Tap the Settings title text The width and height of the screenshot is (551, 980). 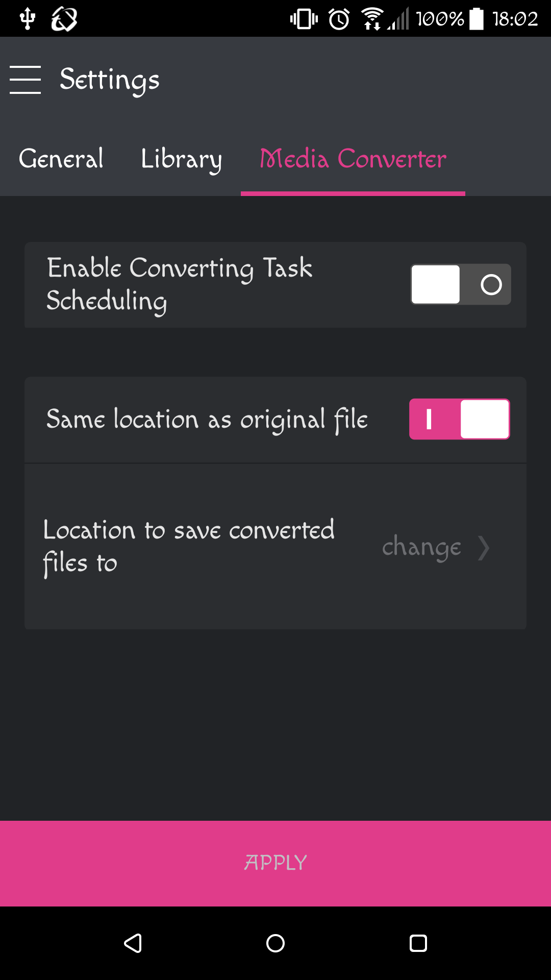tap(110, 80)
